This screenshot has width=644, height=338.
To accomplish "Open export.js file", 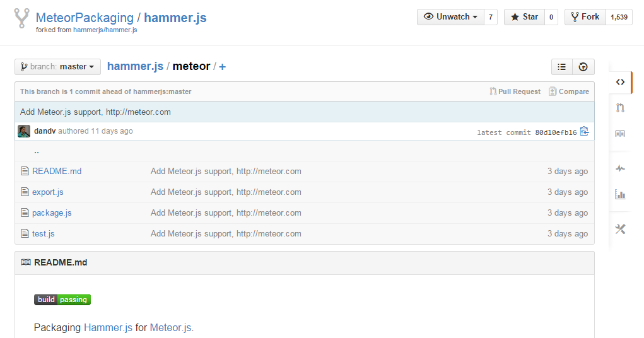I will (48, 192).
